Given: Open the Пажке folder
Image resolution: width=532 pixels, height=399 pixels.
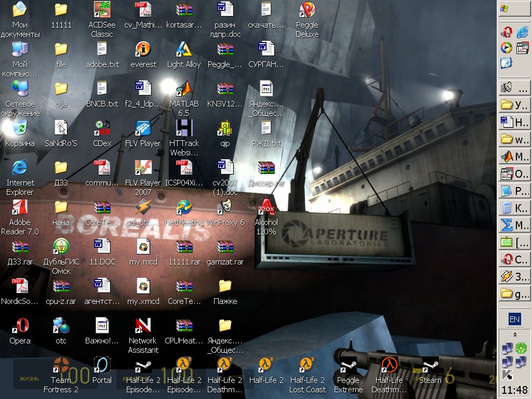Looking at the screenshot, I should [x=225, y=286].
